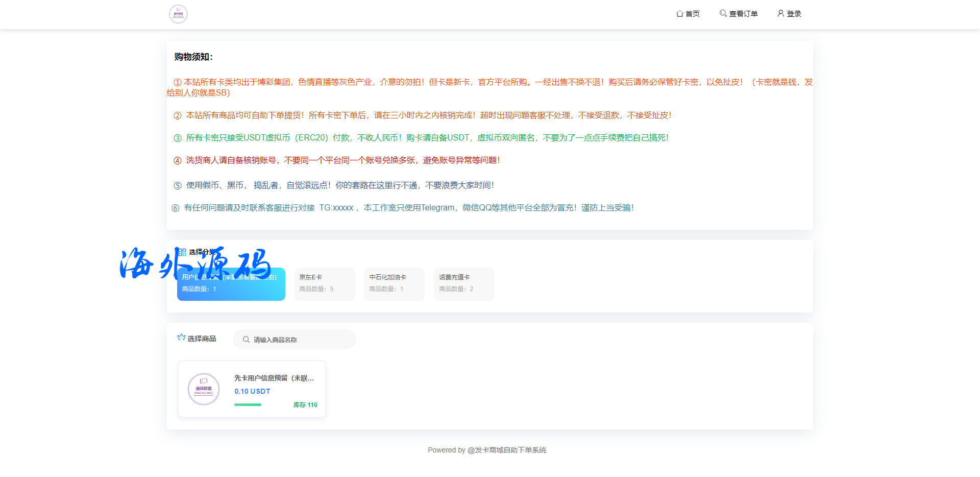Viewport: 980px width, 477px height.
Task: Click the 0.10 USDT price text
Action: click(252, 391)
